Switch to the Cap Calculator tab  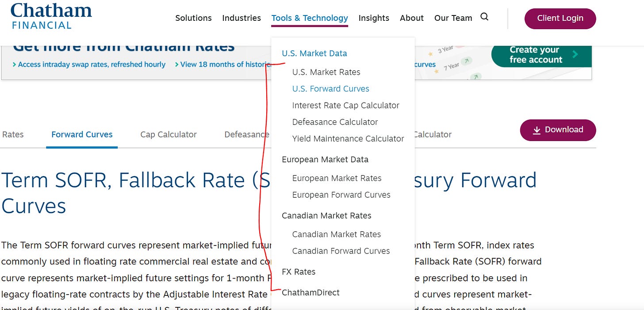click(x=168, y=134)
